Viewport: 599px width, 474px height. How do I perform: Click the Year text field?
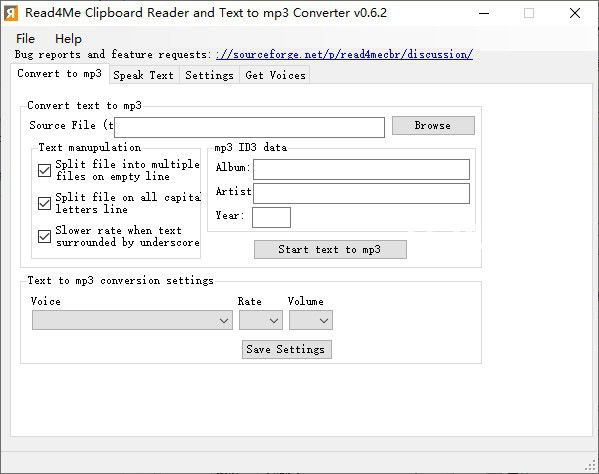point(271,217)
